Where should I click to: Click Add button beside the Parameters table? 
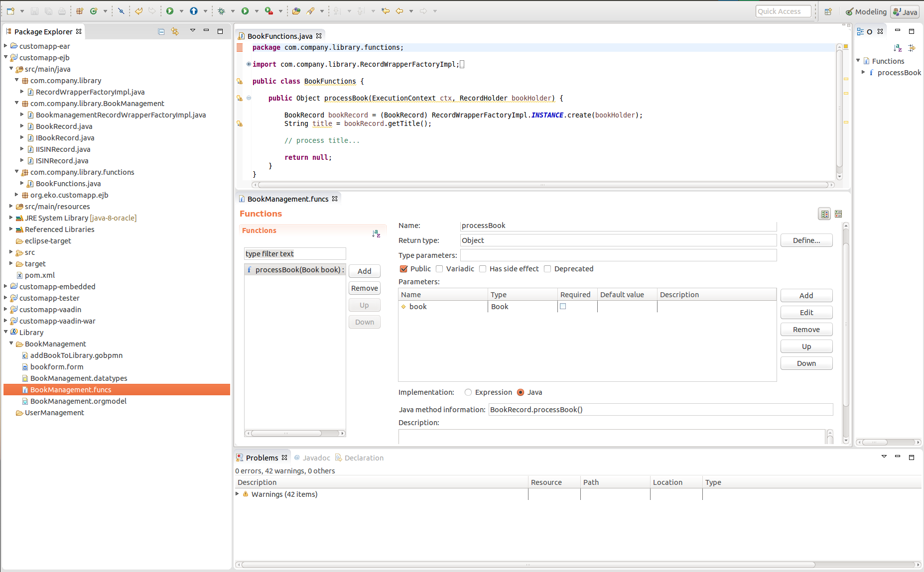(x=806, y=296)
